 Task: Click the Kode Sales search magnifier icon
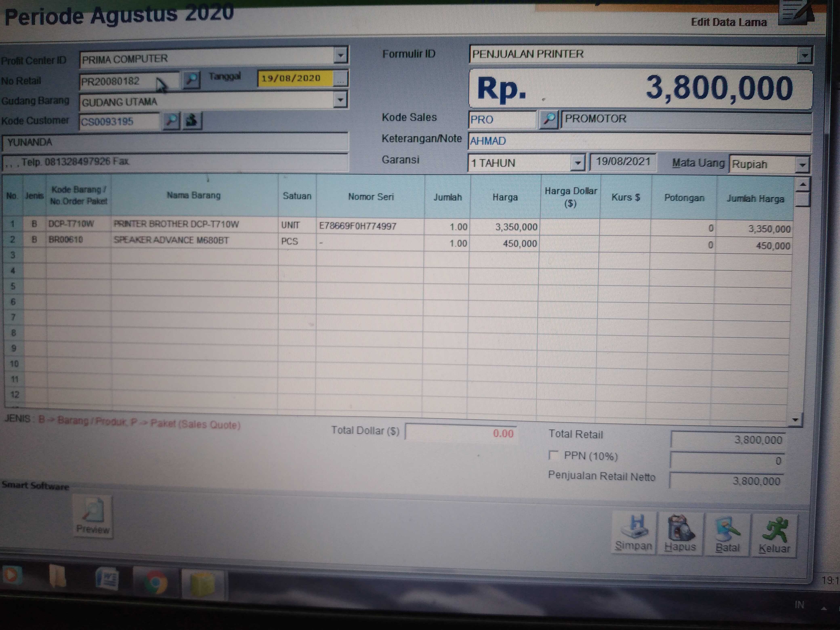click(x=548, y=120)
